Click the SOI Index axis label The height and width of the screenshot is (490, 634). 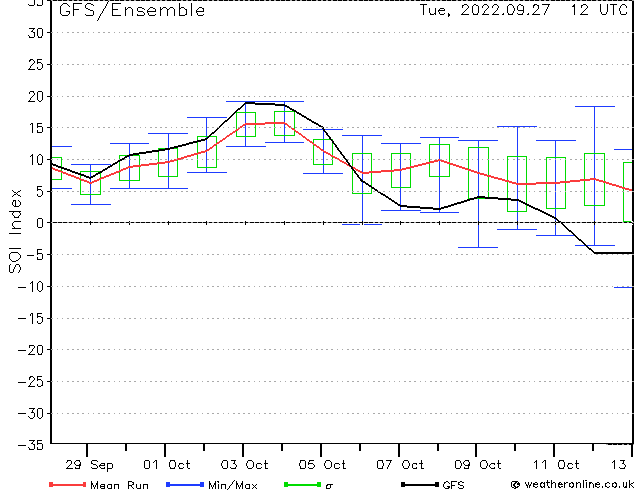click(x=15, y=231)
